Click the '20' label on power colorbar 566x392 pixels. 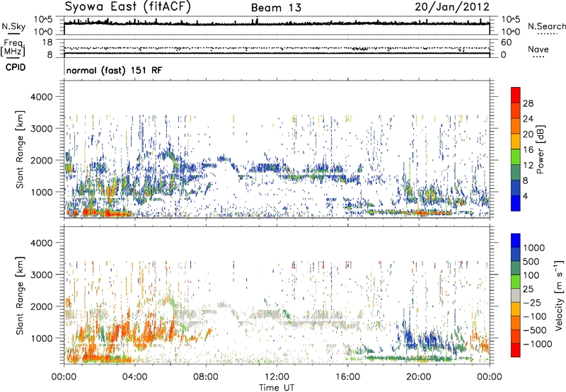528,134
